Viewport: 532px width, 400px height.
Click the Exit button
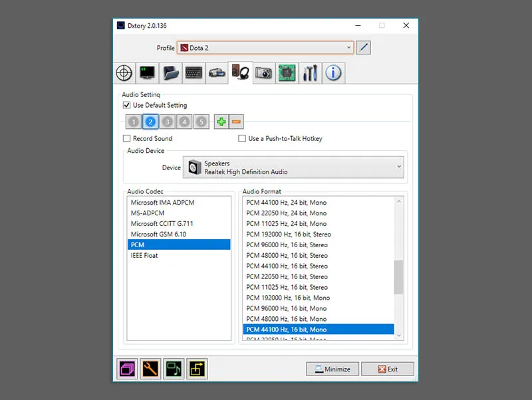(388, 369)
